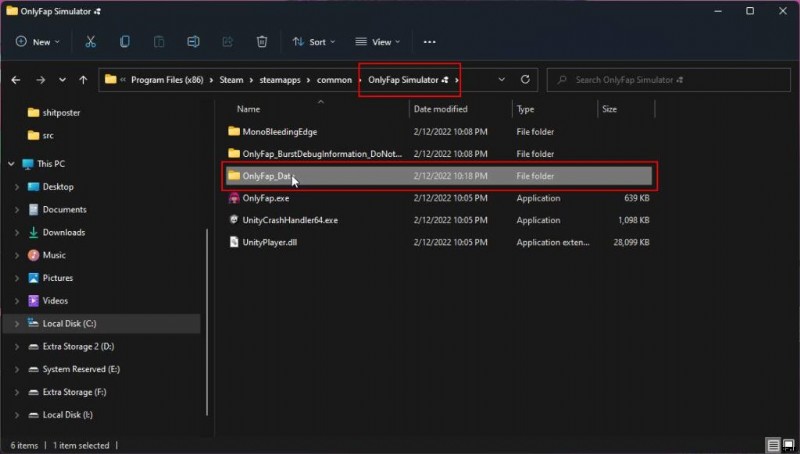The image size is (800, 454).
Task: Go back with the Back arrow
Action: (x=16, y=80)
